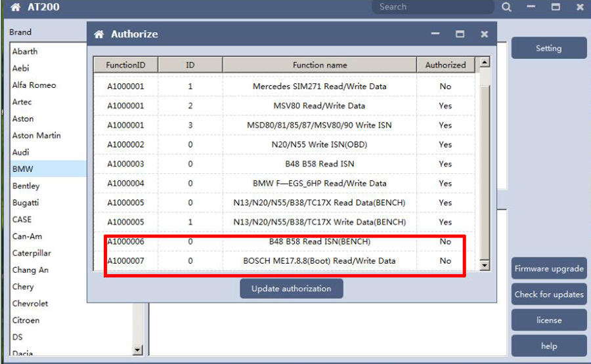This screenshot has width=591, height=364.
Task: Click the authorization table scrollbar thumb
Action: click(x=485, y=172)
